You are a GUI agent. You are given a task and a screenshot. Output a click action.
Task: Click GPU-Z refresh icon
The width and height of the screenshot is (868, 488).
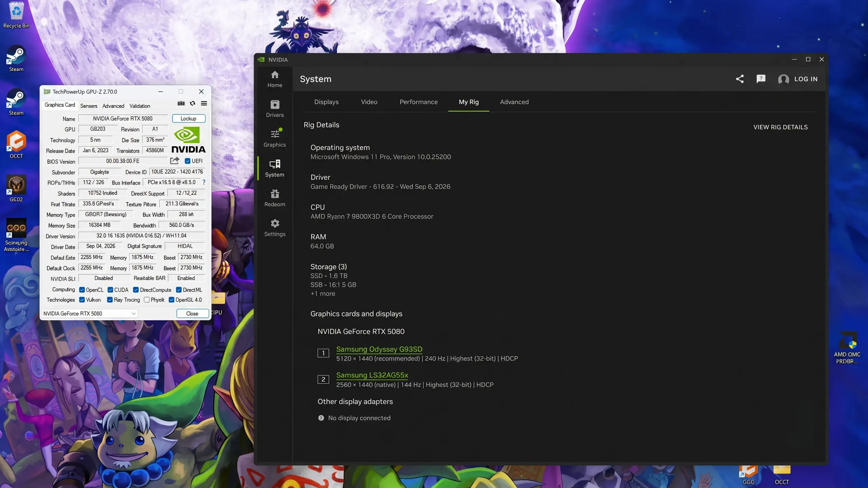point(192,103)
